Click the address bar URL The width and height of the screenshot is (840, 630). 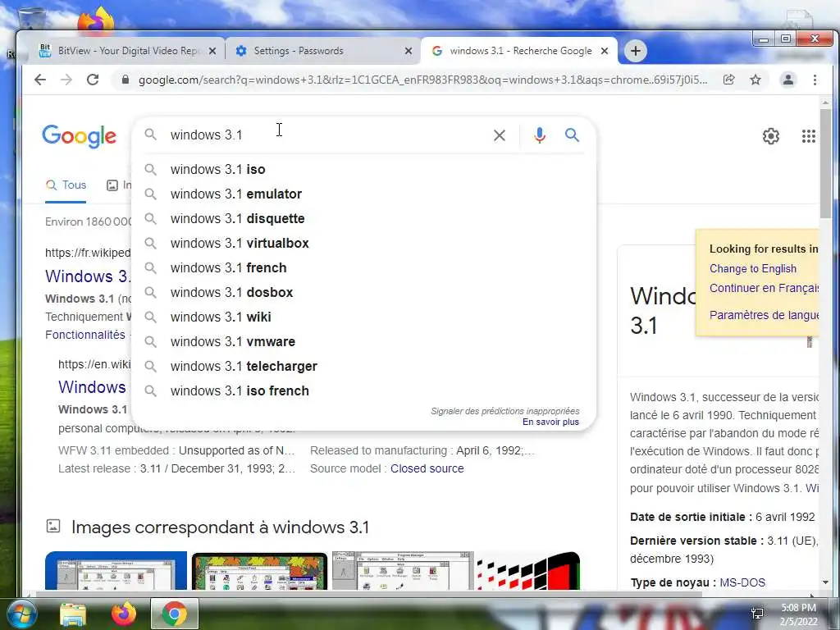422,80
